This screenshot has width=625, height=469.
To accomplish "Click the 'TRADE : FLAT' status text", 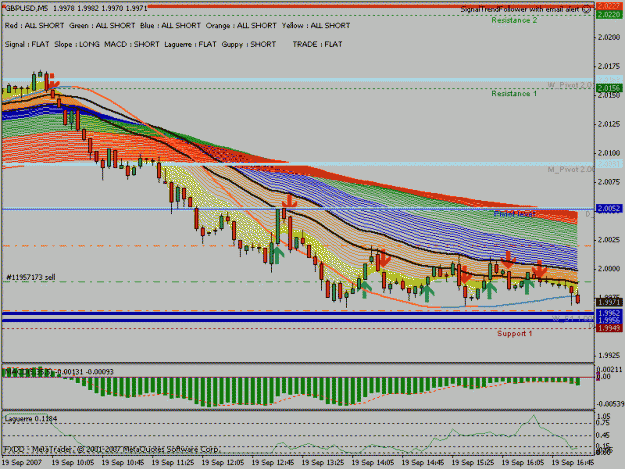I will 317,44.
